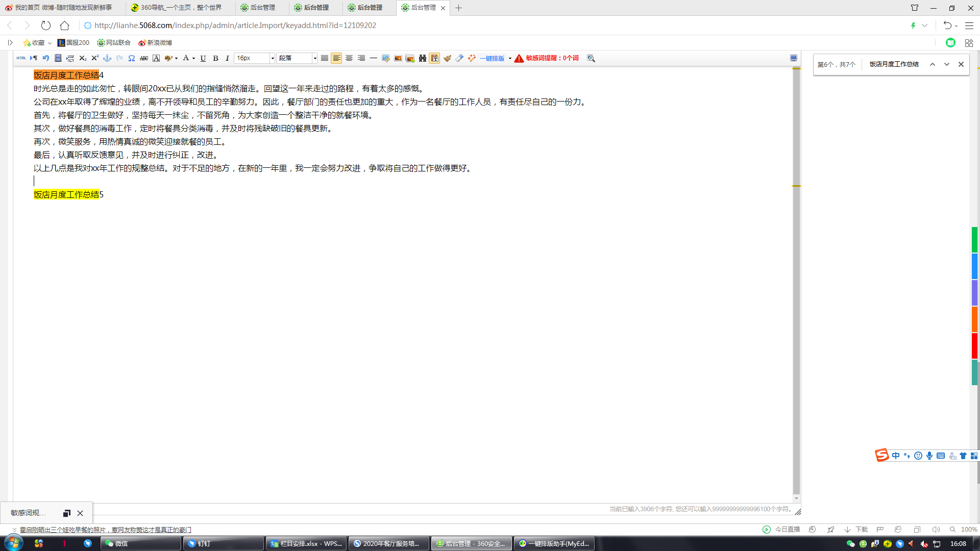Toggle bold formatting
This screenshot has height=551, width=980.
pyautogui.click(x=215, y=58)
